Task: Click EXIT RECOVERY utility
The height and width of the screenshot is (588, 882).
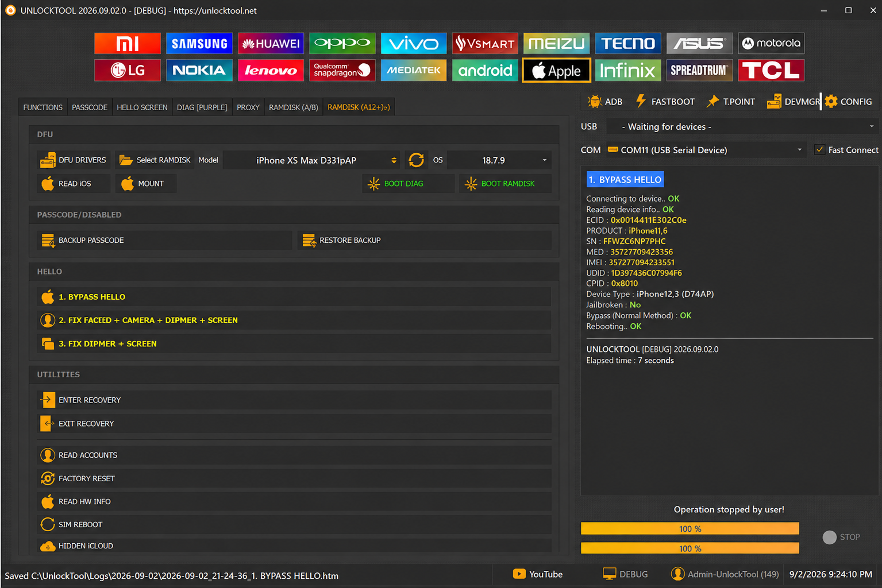Action: pos(294,424)
